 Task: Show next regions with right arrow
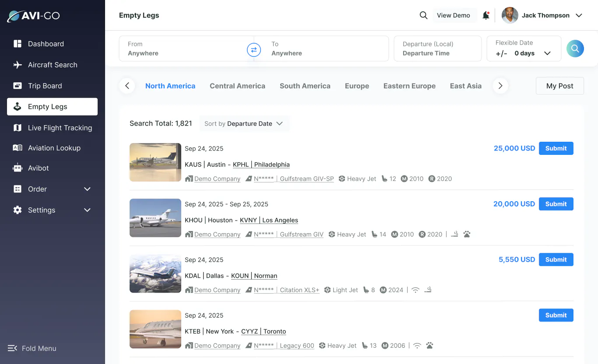tap(500, 86)
